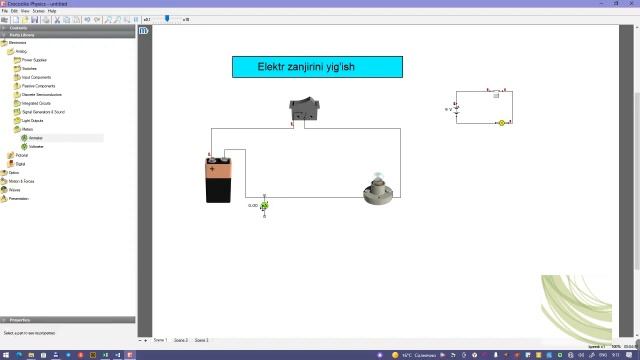Viewport: 640px width, 360px height.
Task: Click the Print toolbar icon
Action: point(46,20)
